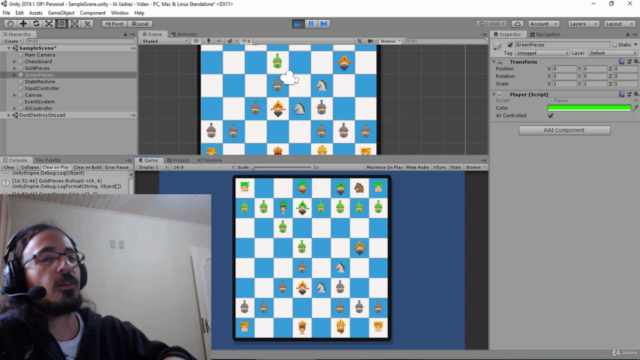This screenshot has height=360, width=640.
Task: Toggle 2D mode in Scene view
Action: [x=196, y=41]
